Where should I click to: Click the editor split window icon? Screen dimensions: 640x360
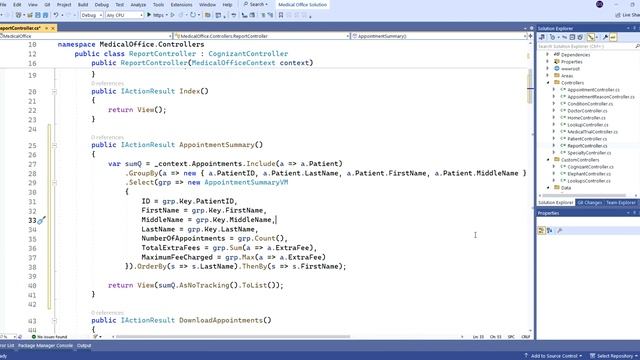pyautogui.click(x=530, y=36)
